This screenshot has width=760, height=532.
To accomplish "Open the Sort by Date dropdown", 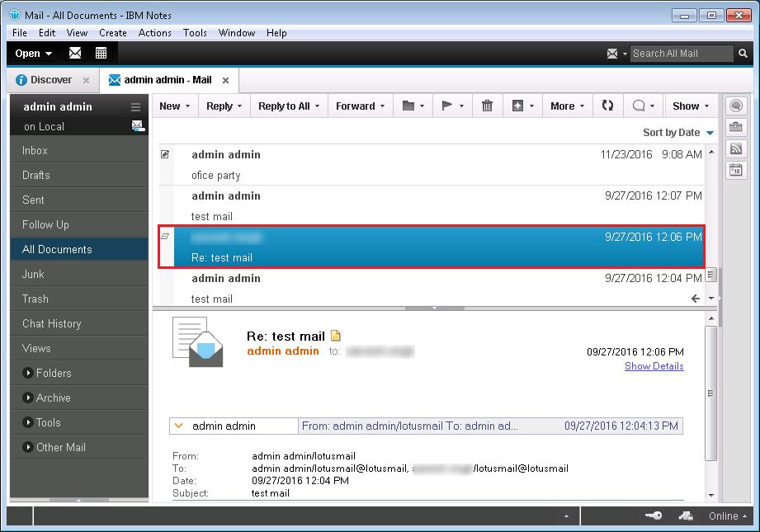I will point(678,133).
